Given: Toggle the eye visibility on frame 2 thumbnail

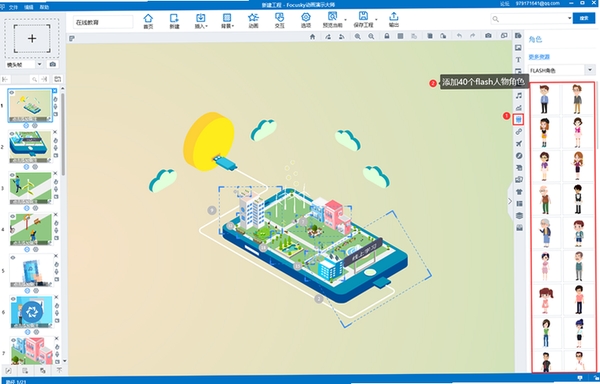Looking at the screenshot, I should 12,134.
